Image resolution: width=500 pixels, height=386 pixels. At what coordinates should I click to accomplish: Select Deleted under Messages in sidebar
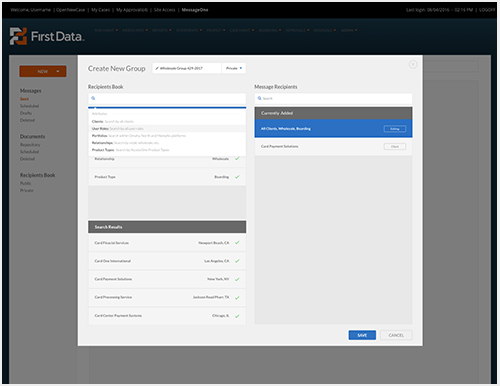tap(27, 120)
